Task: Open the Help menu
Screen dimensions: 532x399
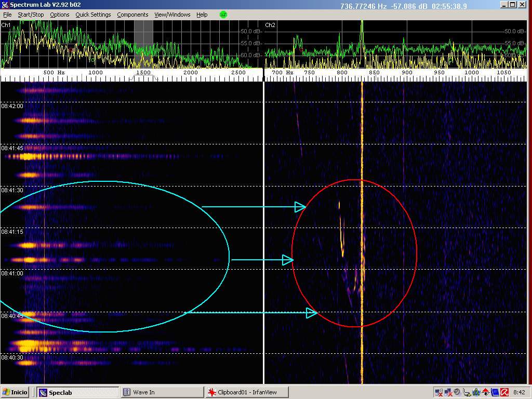Action: tap(202, 15)
